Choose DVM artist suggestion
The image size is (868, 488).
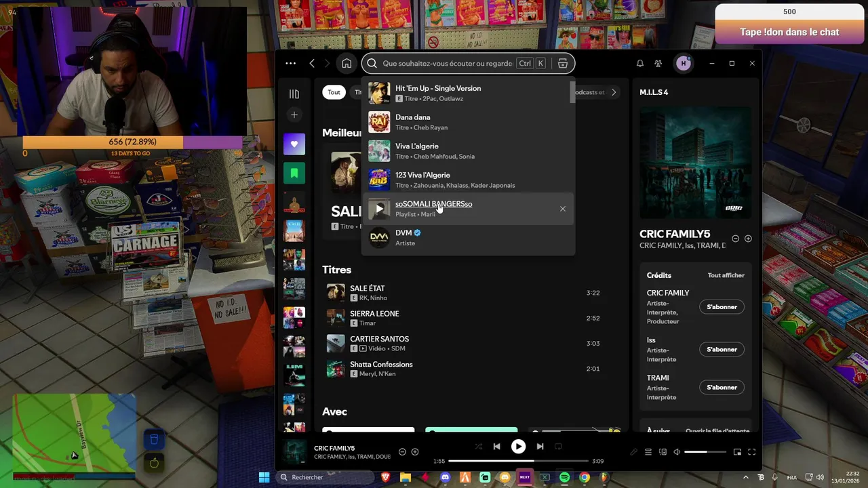(468, 237)
